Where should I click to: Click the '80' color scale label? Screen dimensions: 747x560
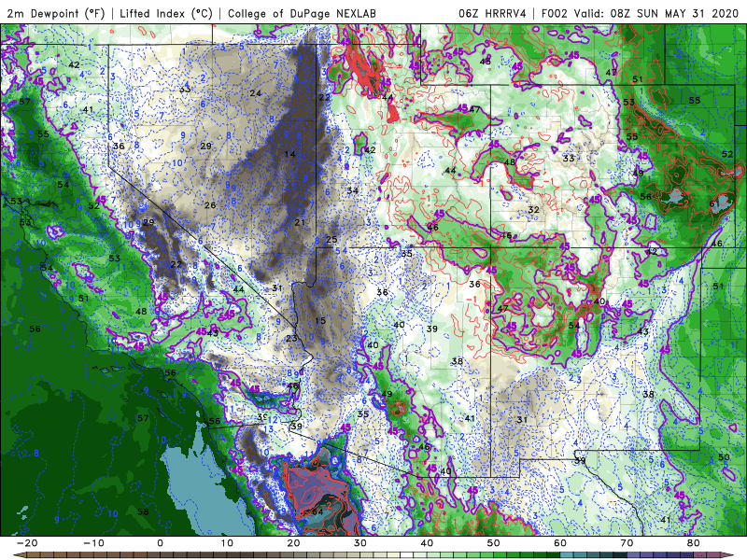(694, 543)
